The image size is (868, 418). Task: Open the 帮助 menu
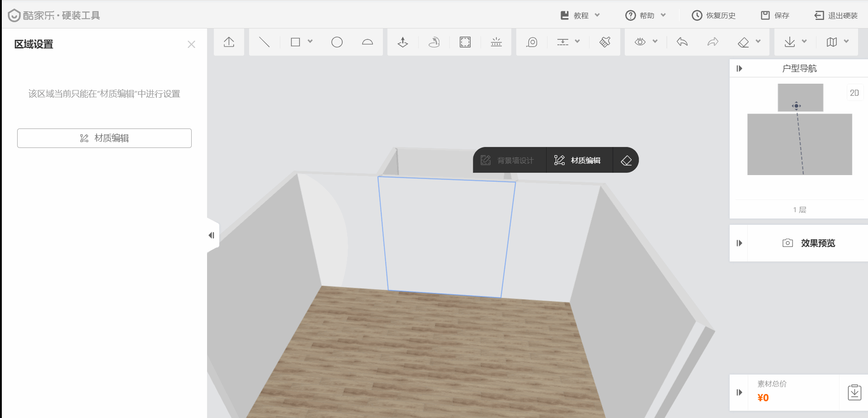point(646,15)
